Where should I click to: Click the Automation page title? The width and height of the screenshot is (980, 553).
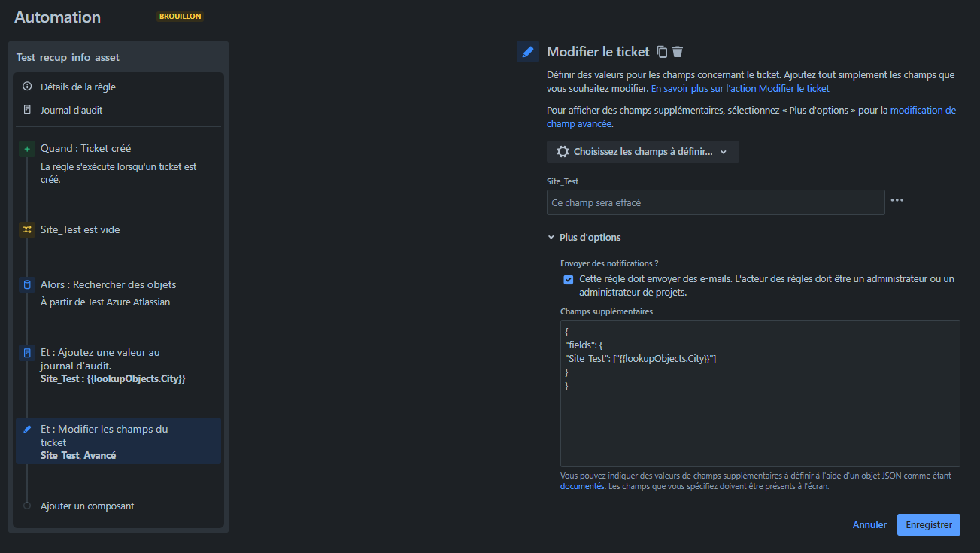click(x=58, y=17)
